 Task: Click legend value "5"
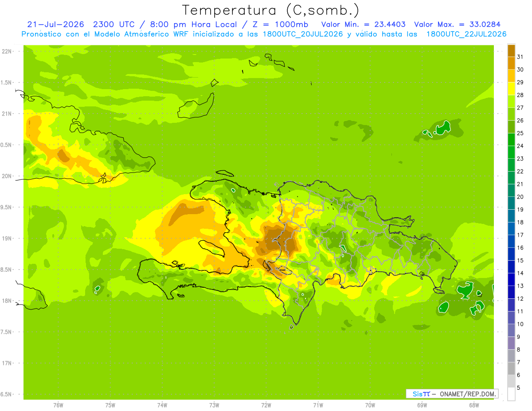click(x=519, y=388)
